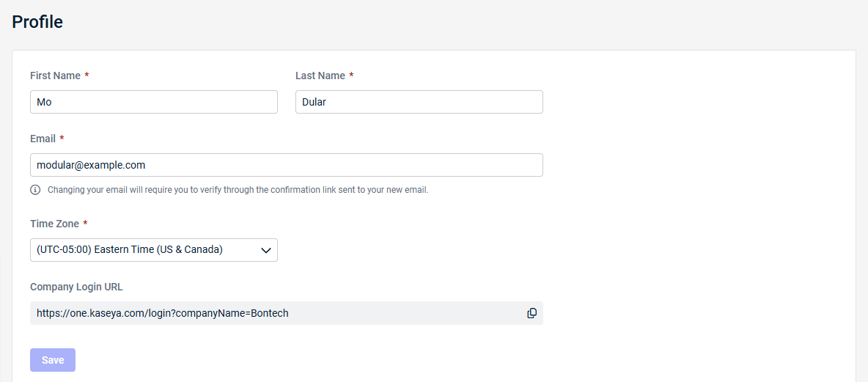Screen dimensions: 868x382
Task: Click the Save button
Action: (53, 360)
